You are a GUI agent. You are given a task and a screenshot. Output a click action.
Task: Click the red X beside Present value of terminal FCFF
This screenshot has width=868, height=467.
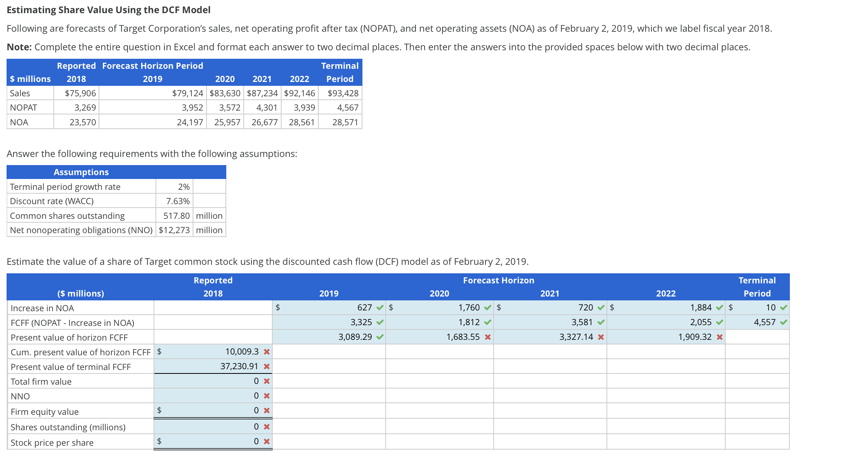coord(266,366)
